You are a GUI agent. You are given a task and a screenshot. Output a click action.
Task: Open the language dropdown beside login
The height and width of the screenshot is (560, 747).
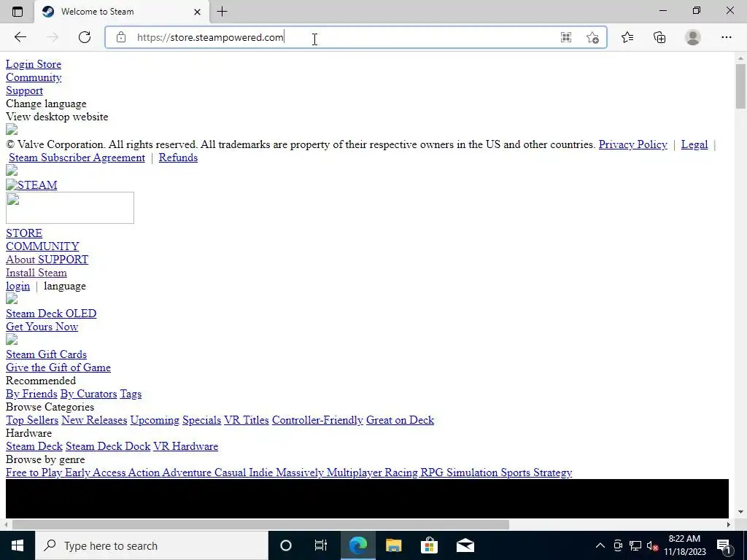click(65, 286)
